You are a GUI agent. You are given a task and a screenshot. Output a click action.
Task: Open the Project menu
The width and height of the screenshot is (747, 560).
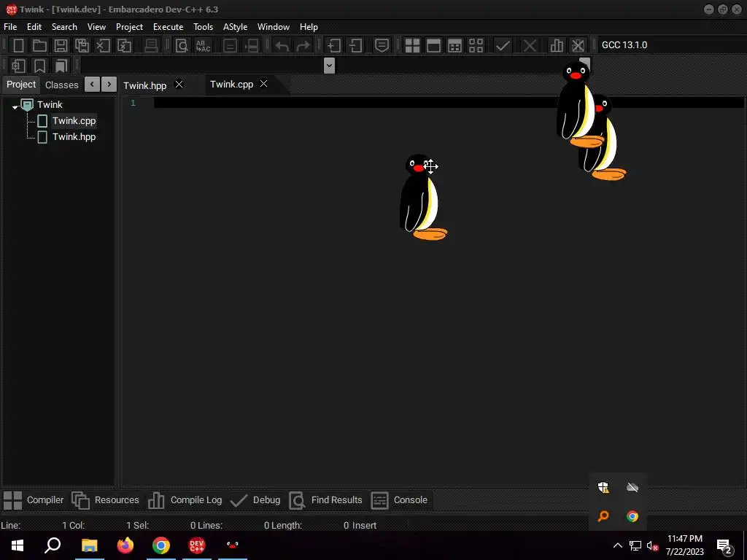tap(130, 27)
